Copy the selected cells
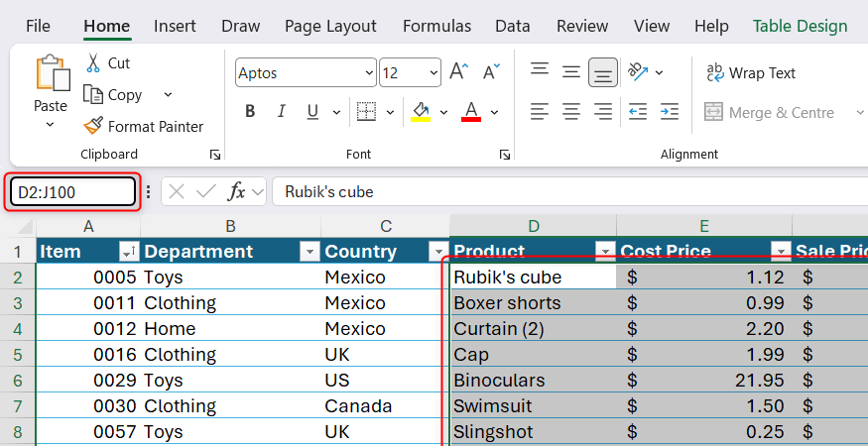This screenshot has width=868, height=446. 113,95
